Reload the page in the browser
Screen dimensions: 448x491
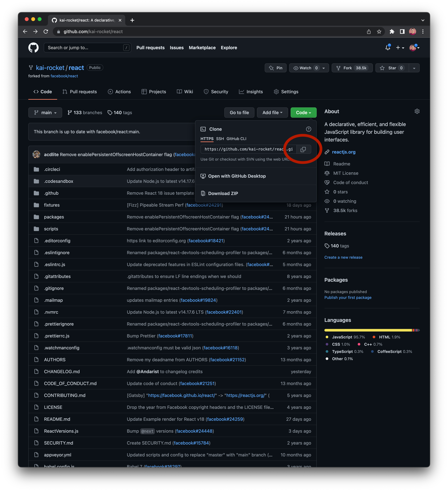[x=45, y=32]
